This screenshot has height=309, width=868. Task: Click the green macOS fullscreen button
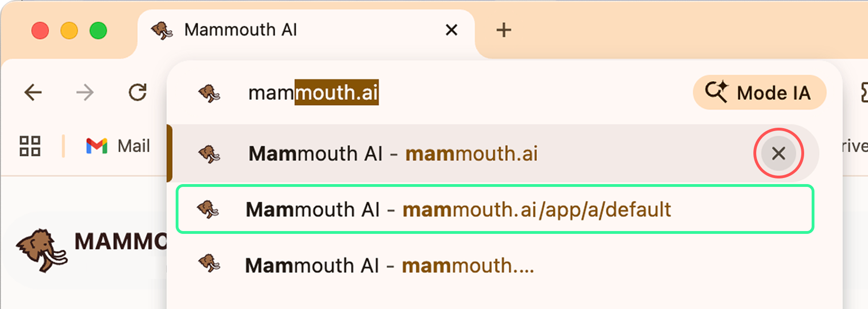pos(98,31)
